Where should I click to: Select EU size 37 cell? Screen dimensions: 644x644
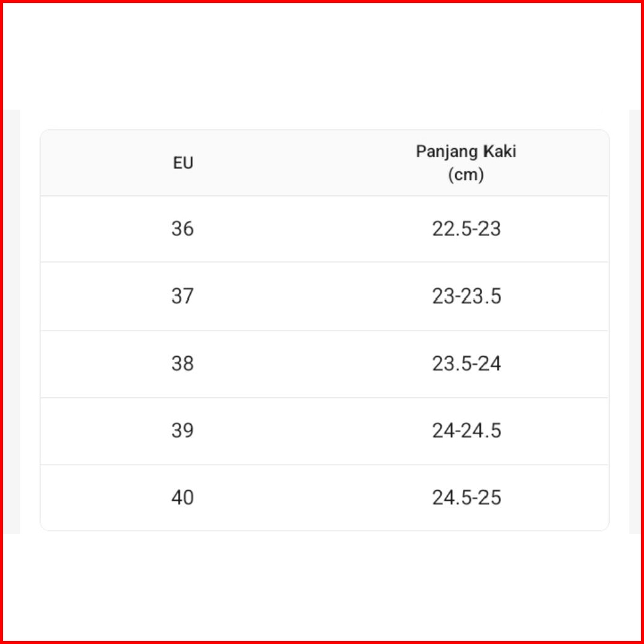click(x=182, y=296)
